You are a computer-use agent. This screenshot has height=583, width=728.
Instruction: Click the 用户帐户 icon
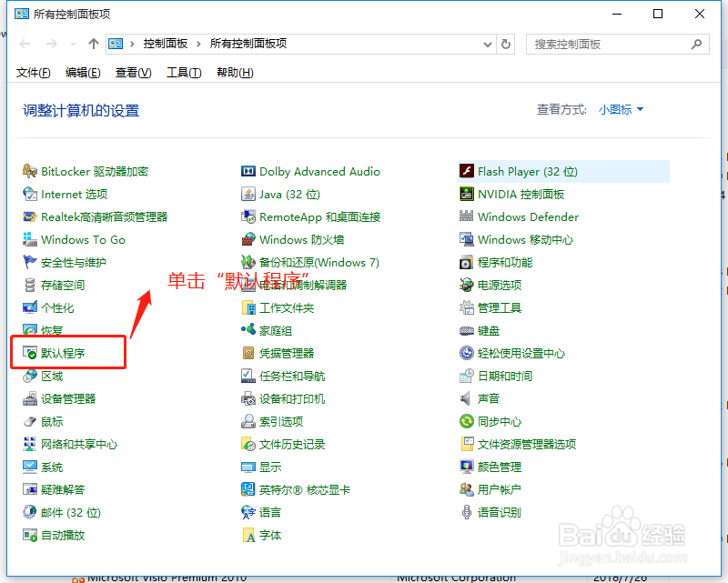pyautogui.click(x=467, y=489)
